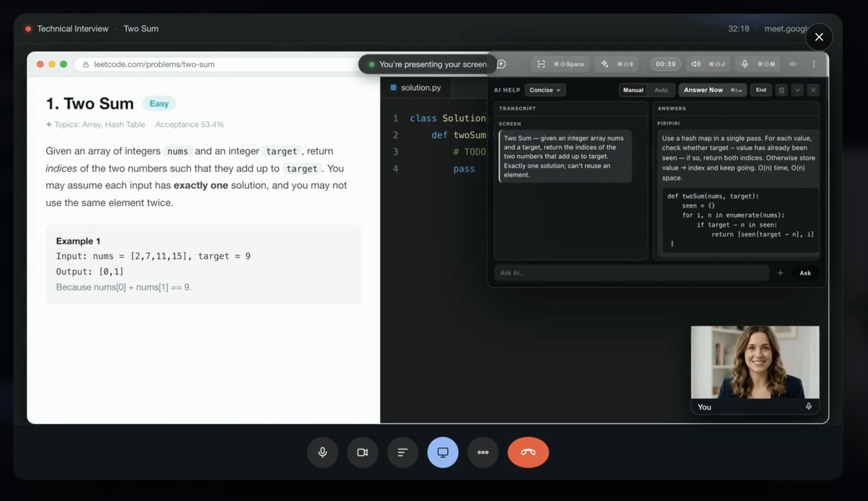
Task: Open the overlay three-dot vertical menu
Action: [814, 64]
